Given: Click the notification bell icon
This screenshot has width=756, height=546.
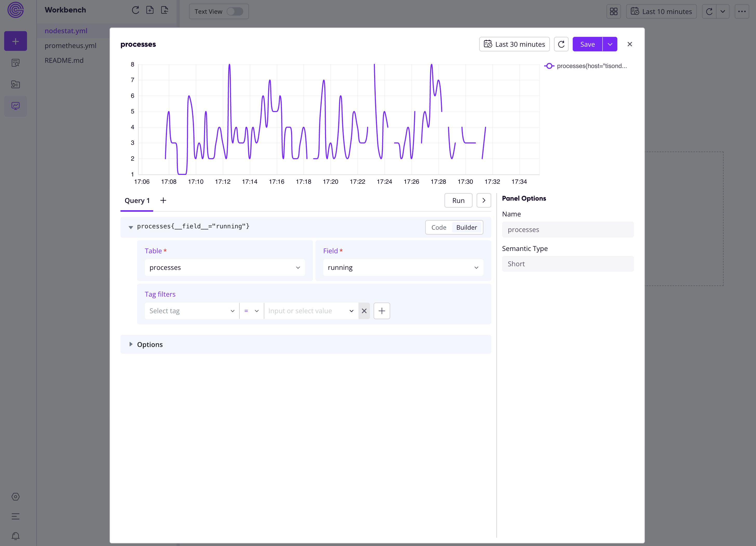Looking at the screenshot, I should tap(15, 536).
